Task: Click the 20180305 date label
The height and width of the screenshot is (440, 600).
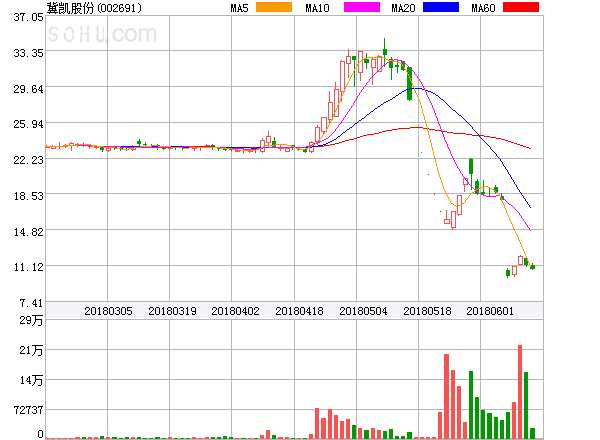Action: (x=108, y=311)
